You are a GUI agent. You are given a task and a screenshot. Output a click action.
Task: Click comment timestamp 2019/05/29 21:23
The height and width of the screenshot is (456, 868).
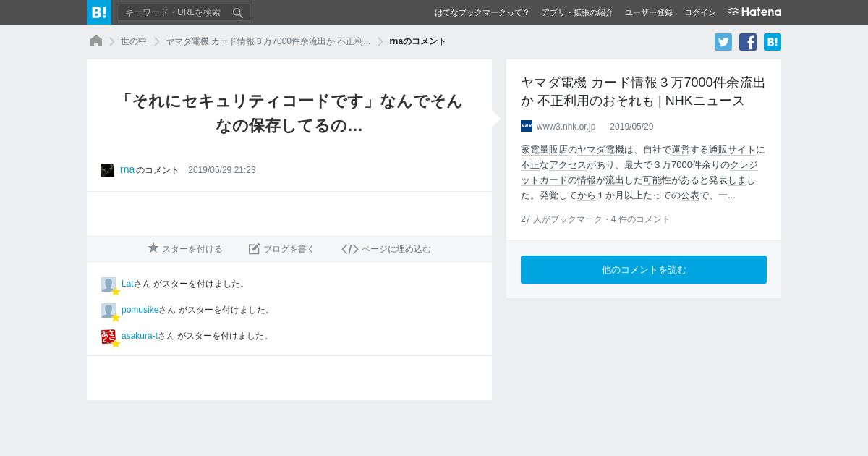coord(222,170)
